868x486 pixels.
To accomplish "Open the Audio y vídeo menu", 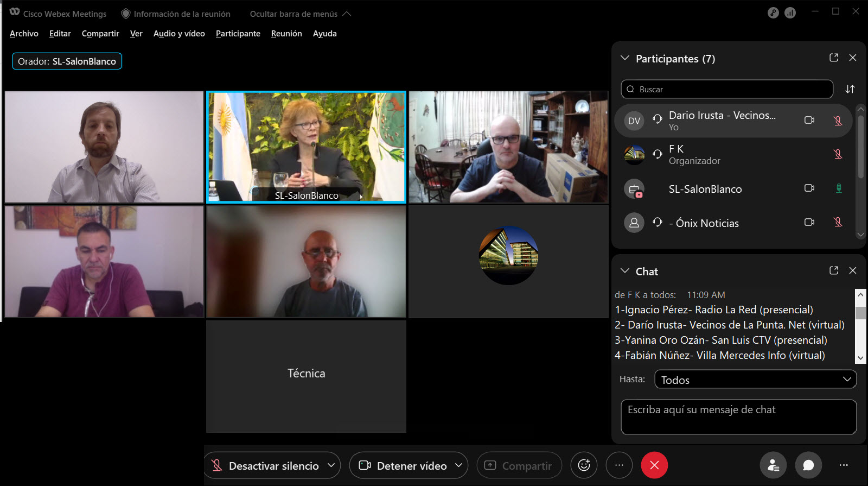I will 179,34.
